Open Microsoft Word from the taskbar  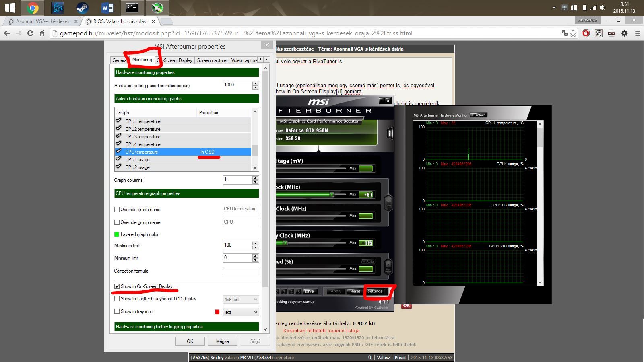[x=107, y=8]
